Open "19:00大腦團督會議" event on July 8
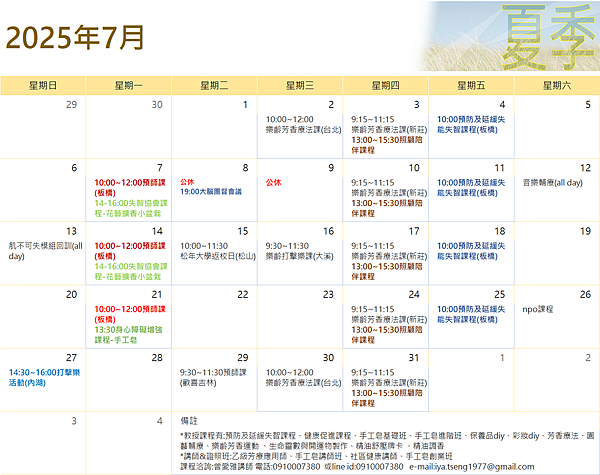Image resolution: width=600 pixels, height=475 pixels. [x=211, y=191]
